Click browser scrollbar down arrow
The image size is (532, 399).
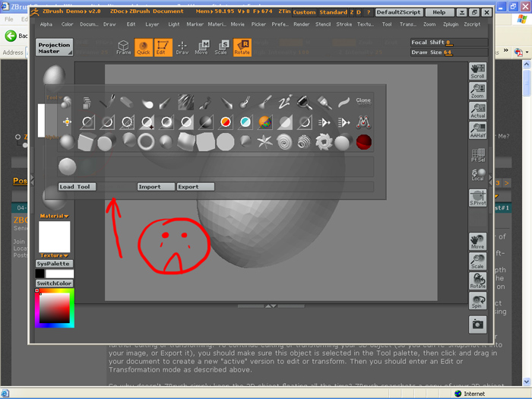coord(526,382)
